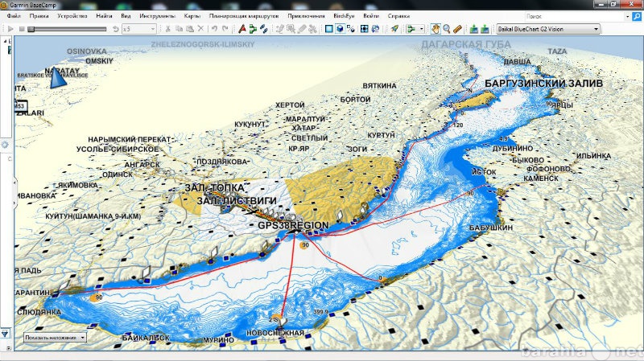Click the playback position slider handle
The width and height of the screenshot is (644, 361).
[x=31, y=29]
